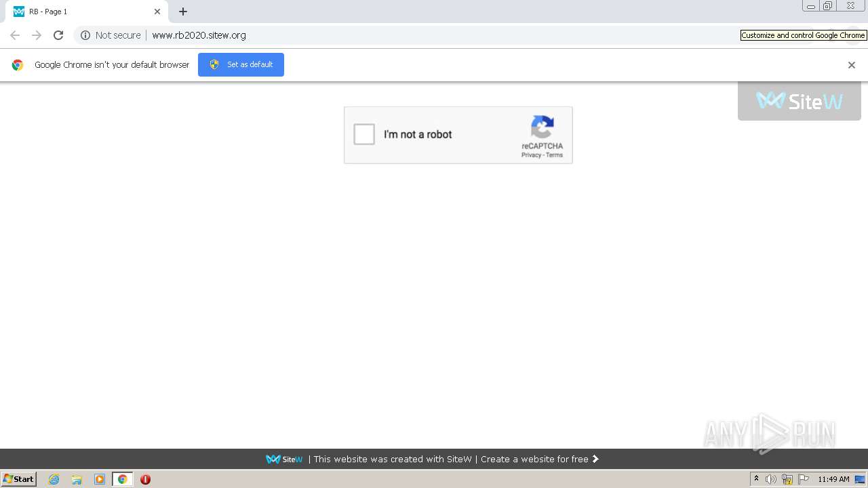Open the Action Center flag icon
Image resolution: width=868 pixels, height=488 pixels.
[804, 479]
